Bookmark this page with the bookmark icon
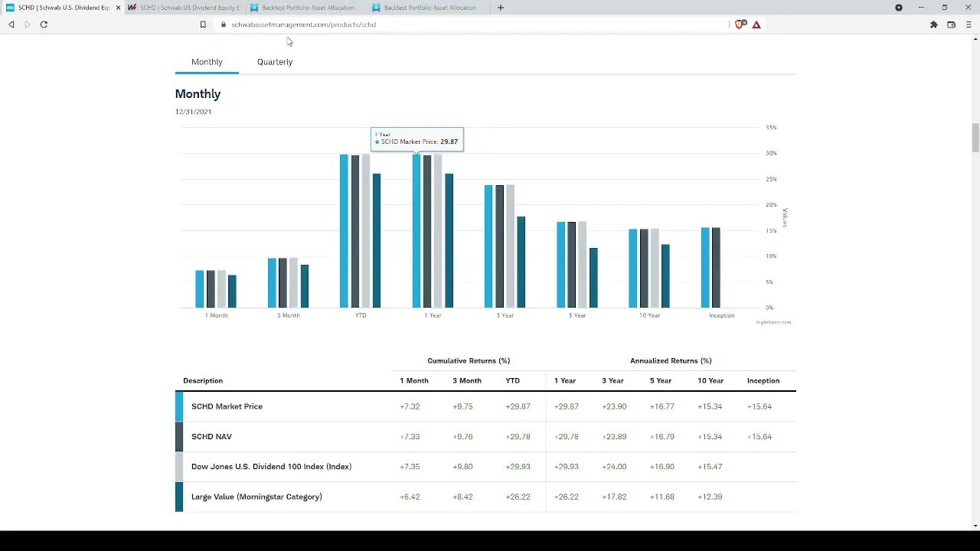This screenshot has width=980, height=551. 203,24
